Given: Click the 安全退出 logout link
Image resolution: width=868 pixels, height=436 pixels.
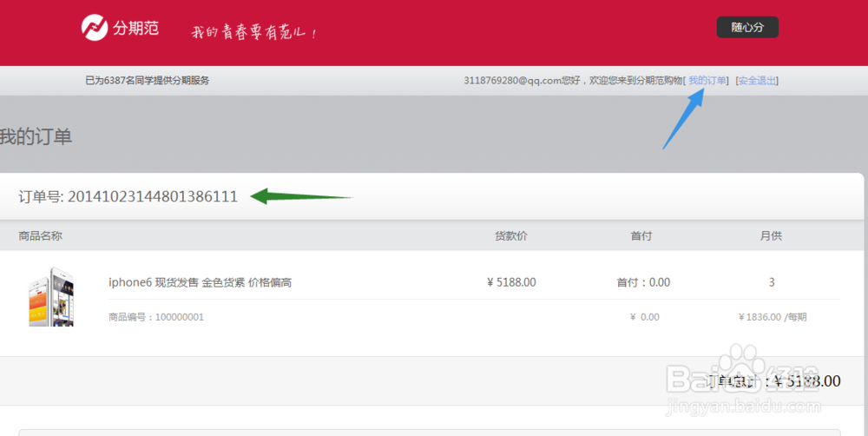Looking at the screenshot, I should [757, 80].
